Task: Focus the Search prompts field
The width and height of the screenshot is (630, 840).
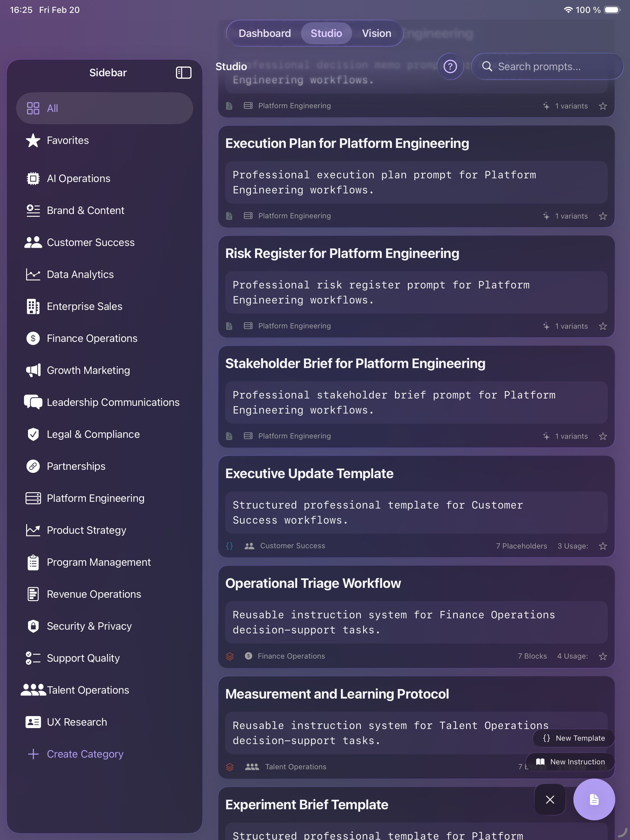Action: [547, 66]
